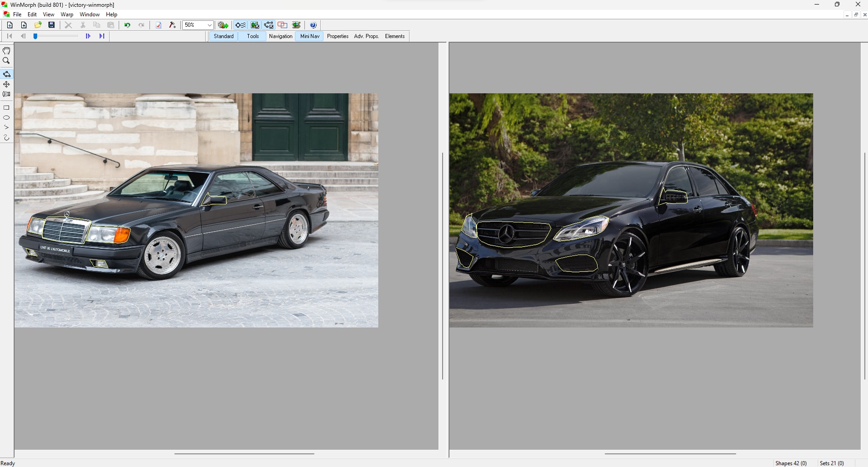Image resolution: width=868 pixels, height=467 pixels.
Task: Minimize the inner document window
Action: coord(847,14)
